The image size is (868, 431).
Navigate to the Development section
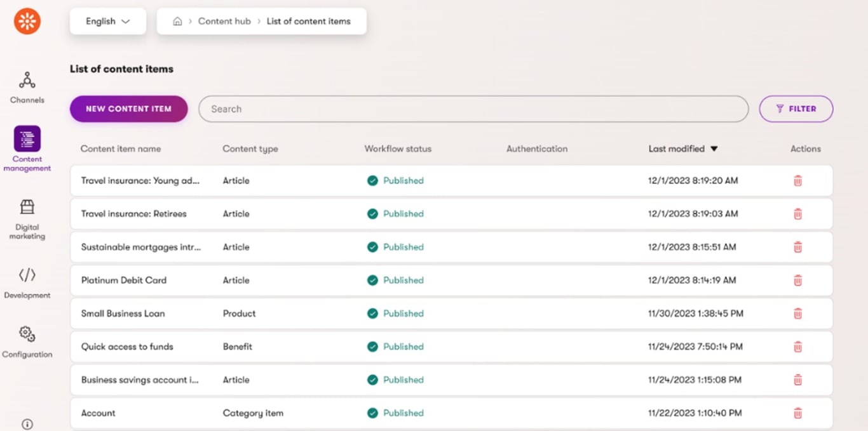27,282
